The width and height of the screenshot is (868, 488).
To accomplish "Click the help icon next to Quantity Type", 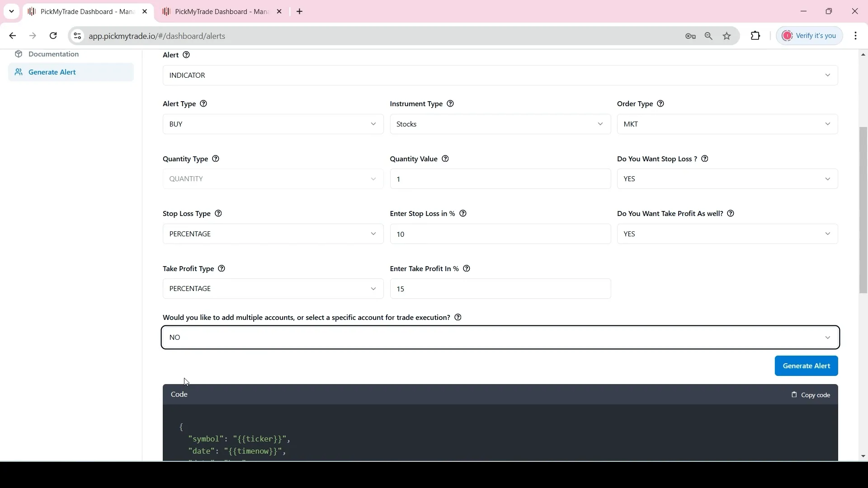I will [x=216, y=159].
